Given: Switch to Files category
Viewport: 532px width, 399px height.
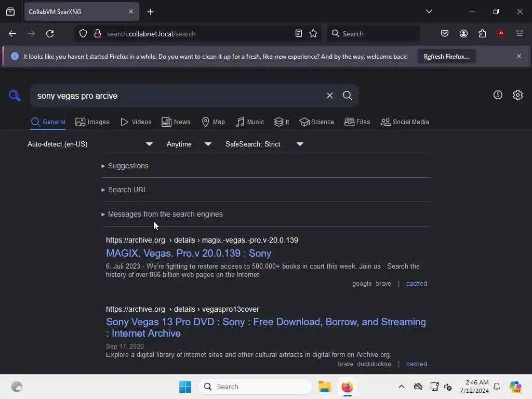Looking at the screenshot, I should point(357,122).
